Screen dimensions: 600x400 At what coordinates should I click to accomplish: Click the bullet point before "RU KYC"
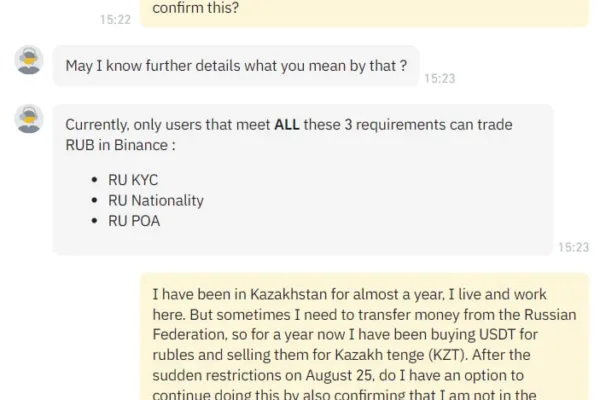point(93,180)
